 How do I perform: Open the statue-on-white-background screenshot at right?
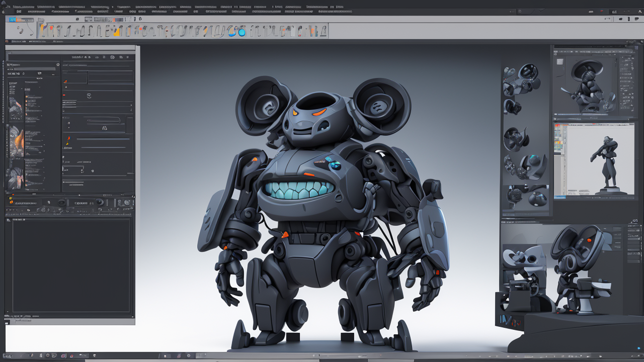pos(594,160)
